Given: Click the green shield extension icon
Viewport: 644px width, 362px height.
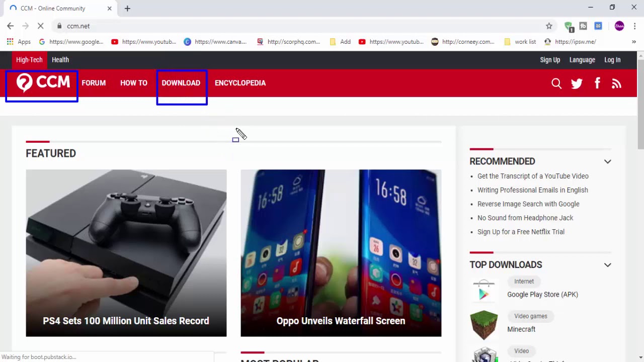Looking at the screenshot, I should [x=569, y=26].
